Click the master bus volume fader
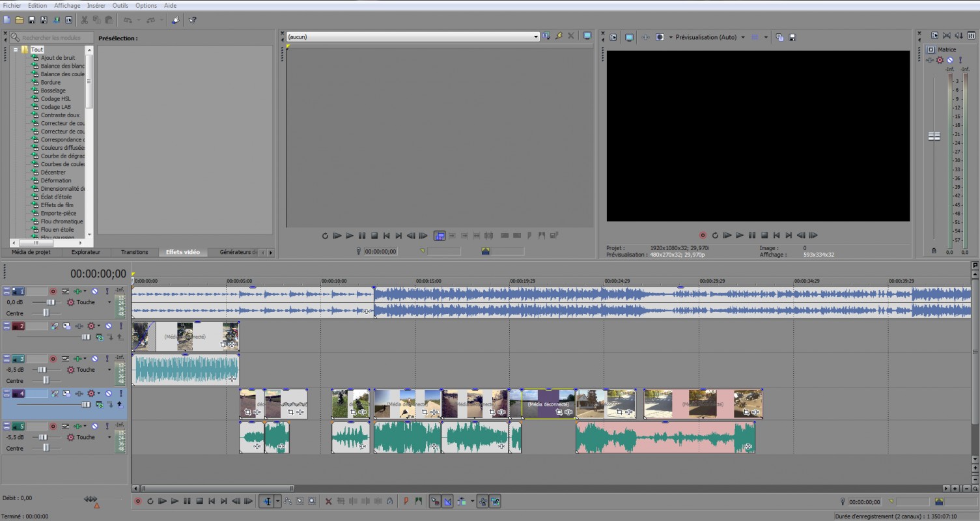The width and height of the screenshot is (980, 521). click(x=934, y=136)
